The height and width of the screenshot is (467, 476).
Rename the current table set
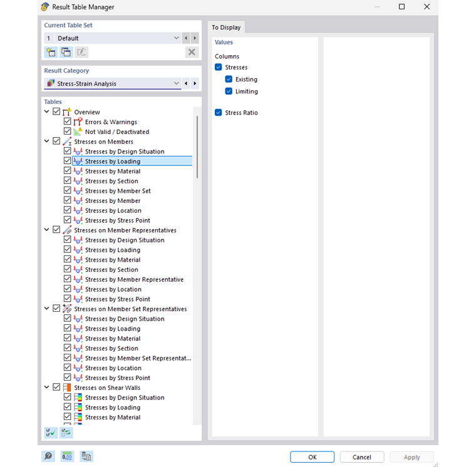pos(81,52)
